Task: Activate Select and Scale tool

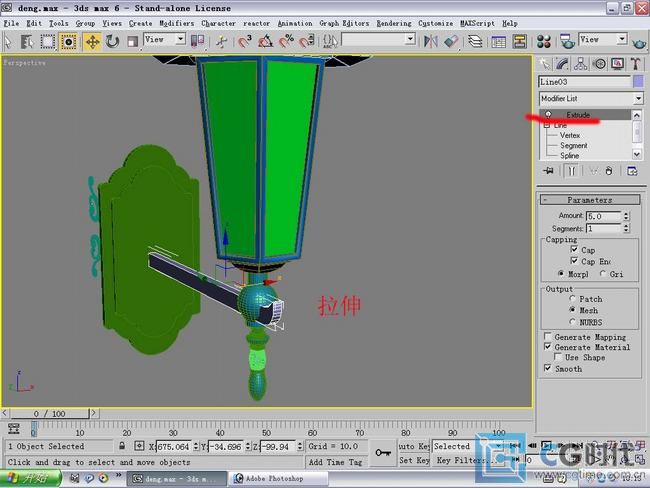Action: (x=132, y=41)
